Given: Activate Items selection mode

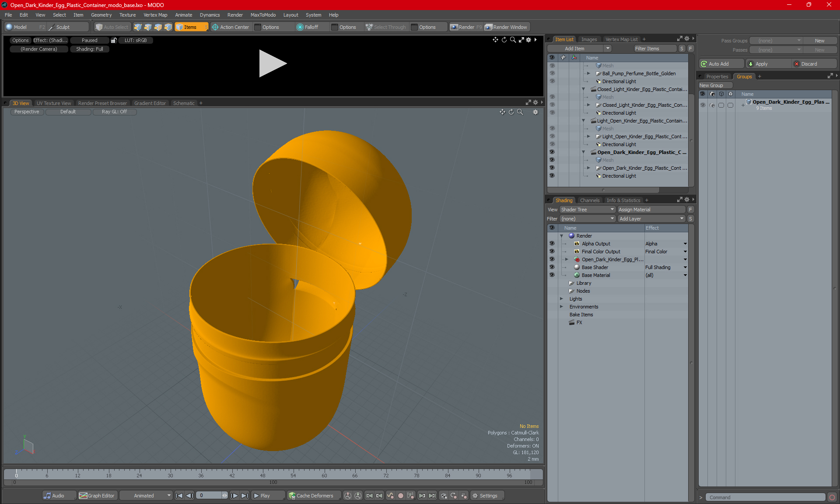Looking at the screenshot, I should point(191,27).
